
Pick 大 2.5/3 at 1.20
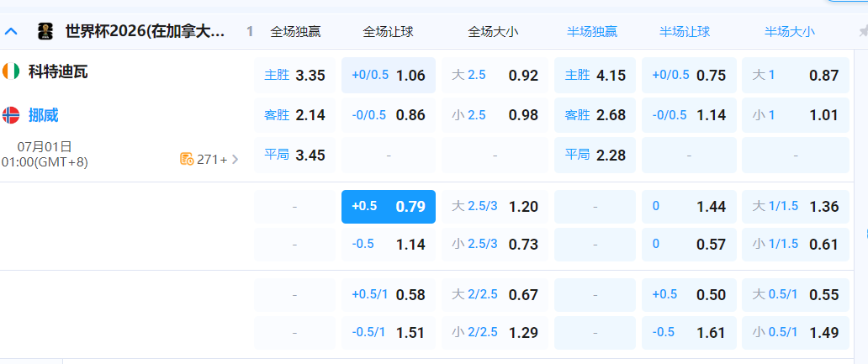[x=495, y=207]
